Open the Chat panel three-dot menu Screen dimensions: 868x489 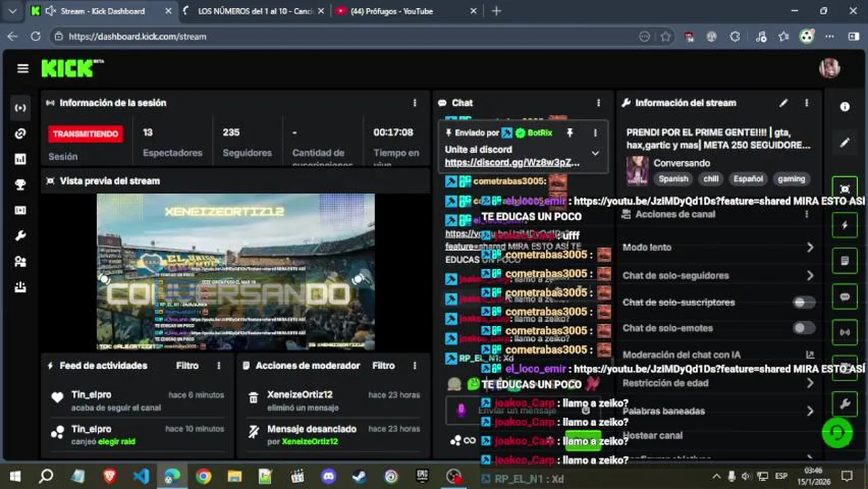coord(598,103)
